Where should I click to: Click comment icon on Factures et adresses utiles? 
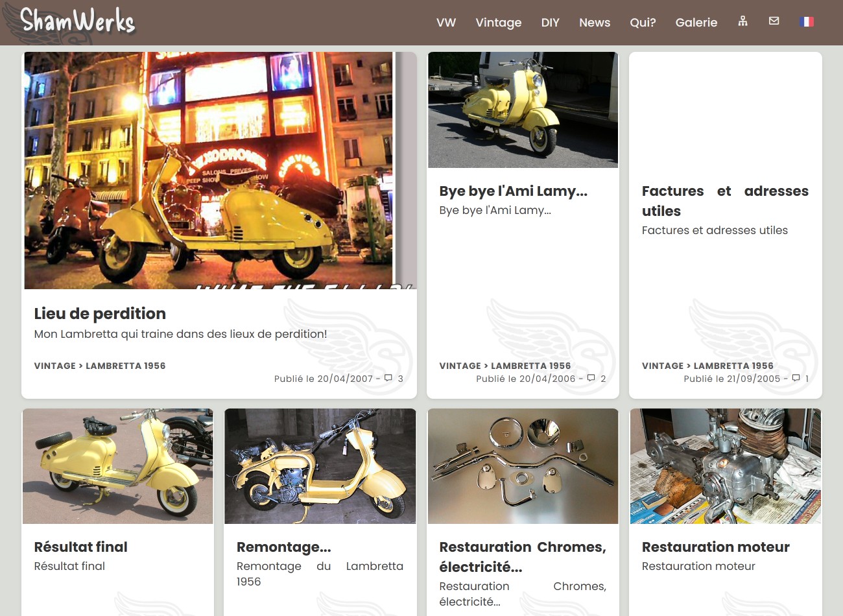click(796, 378)
